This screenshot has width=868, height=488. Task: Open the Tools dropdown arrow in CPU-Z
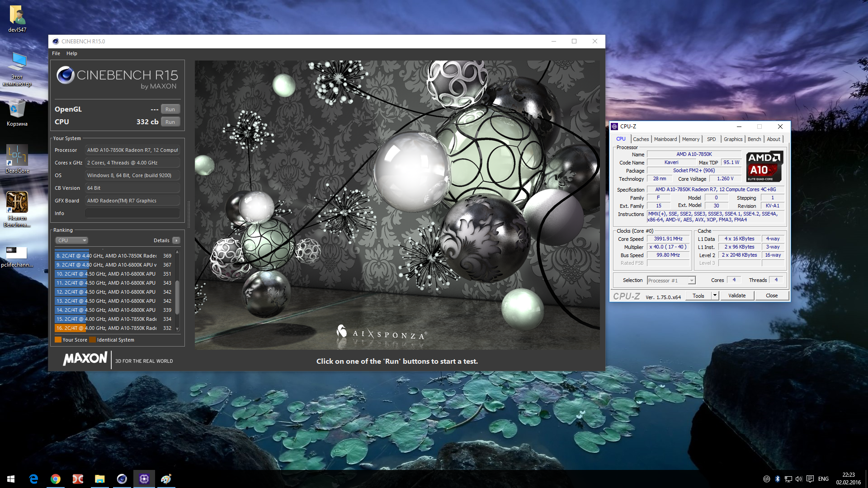click(x=715, y=296)
